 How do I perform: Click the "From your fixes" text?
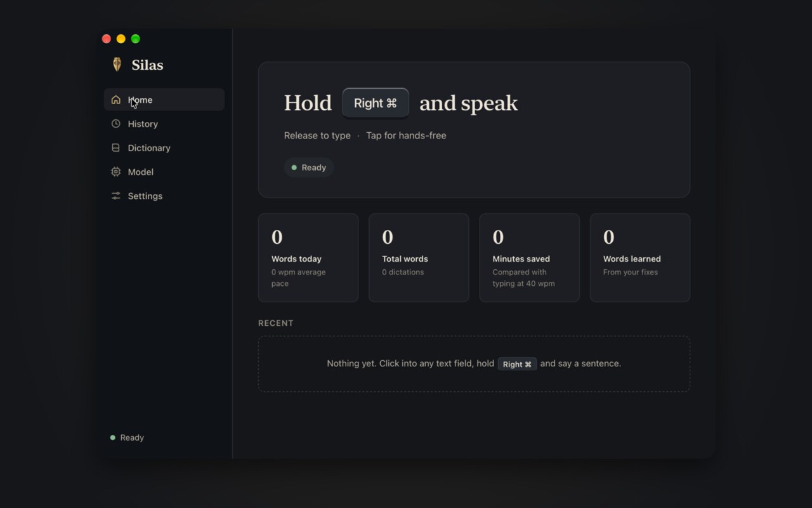click(x=631, y=272)
